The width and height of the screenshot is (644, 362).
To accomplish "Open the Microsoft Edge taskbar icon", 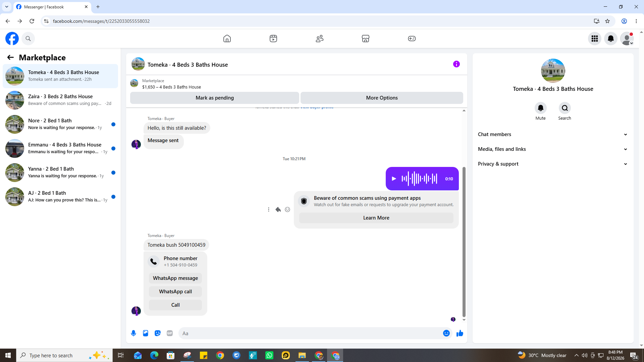I will click(154, 355).
